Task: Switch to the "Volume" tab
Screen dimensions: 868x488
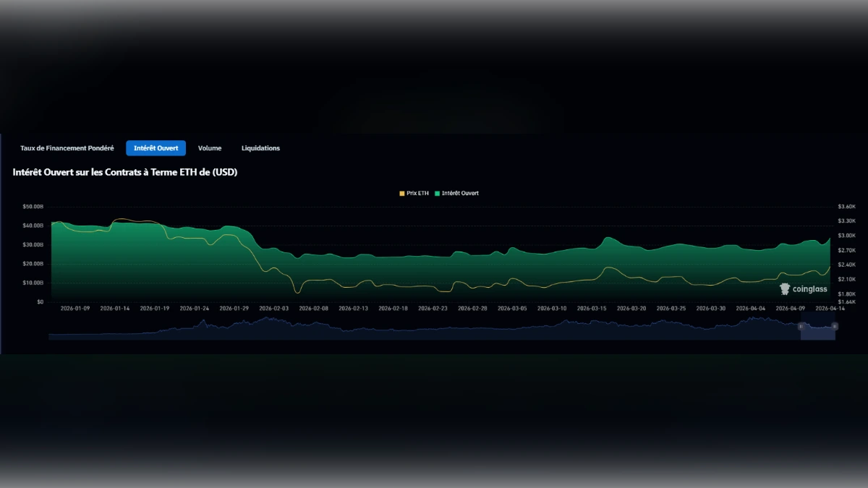Action: (x=210, y=148)
